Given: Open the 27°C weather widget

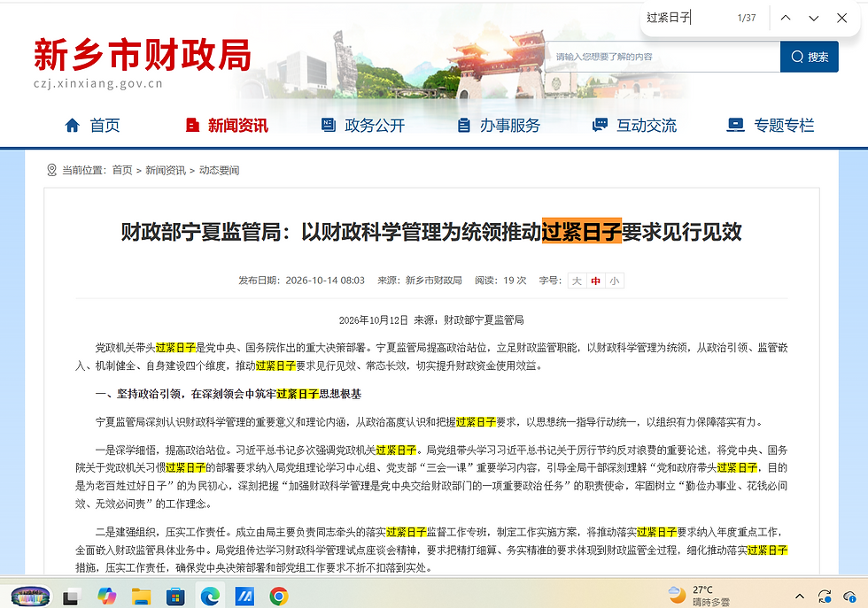Looking at the screenshot, I should (699, 596).
